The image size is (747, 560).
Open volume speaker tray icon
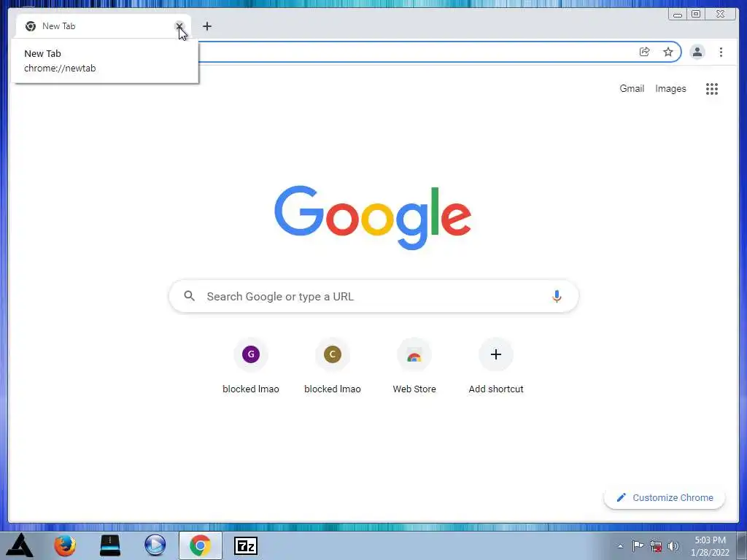pyautogui.click(x=673, y=545)
